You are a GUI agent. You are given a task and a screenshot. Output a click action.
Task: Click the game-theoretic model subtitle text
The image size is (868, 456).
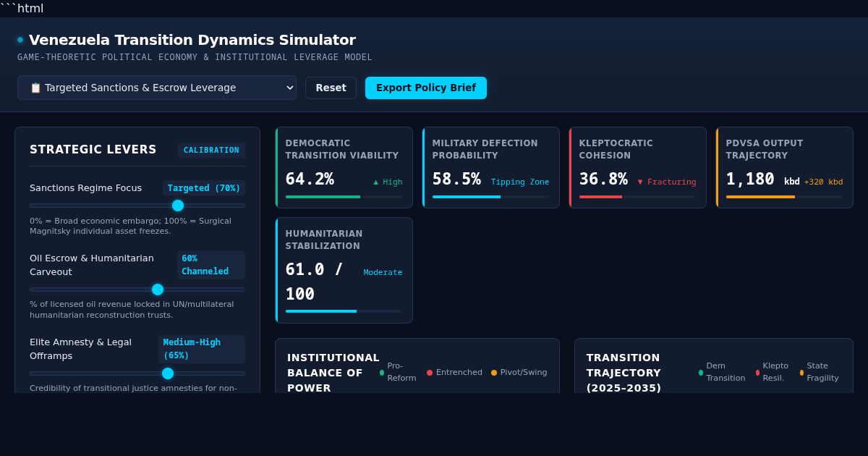(x=195, y=57)
